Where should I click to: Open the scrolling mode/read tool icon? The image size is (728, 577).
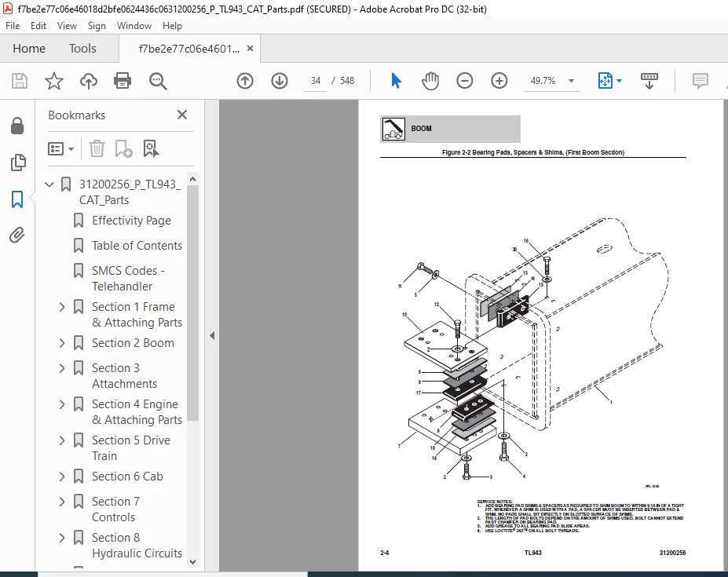click(649, 81)
